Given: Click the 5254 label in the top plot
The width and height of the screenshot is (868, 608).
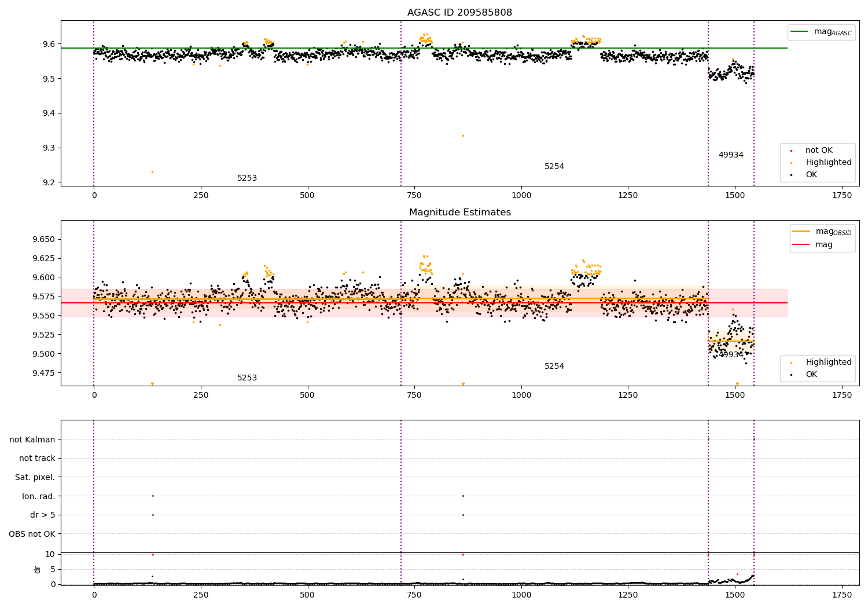Looking at the screenshot, I should click(x=554, y=167).
